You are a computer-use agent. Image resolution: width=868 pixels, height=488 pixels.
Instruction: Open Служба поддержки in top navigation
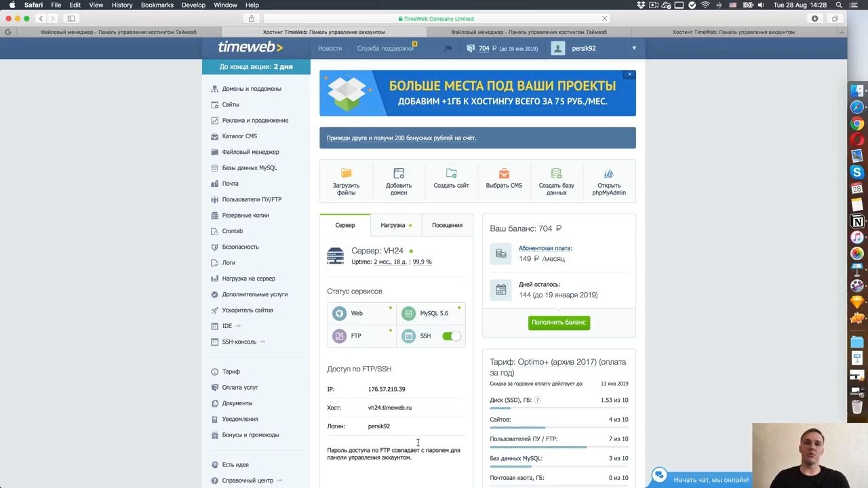(x=385, y=48)
